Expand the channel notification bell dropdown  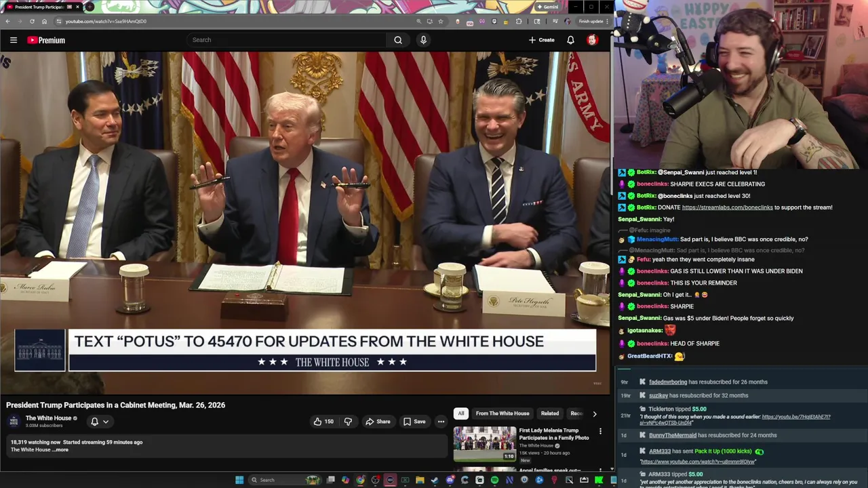coord(100,422)
